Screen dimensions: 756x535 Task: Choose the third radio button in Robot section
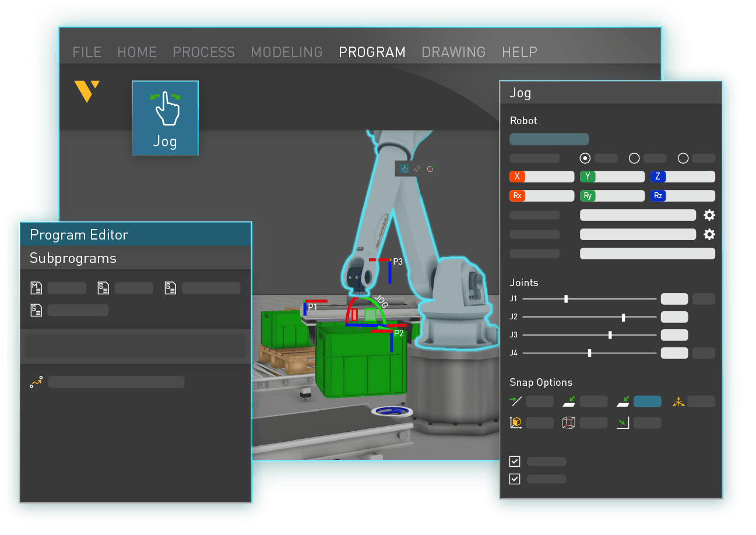coord(683,158)
